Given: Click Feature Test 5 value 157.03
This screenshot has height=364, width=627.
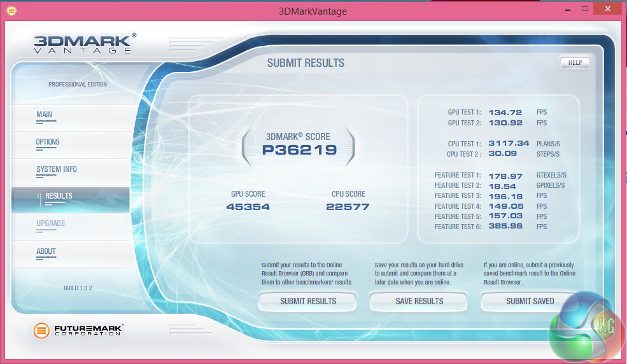Looking at the screenshot, I should [505, 216].
